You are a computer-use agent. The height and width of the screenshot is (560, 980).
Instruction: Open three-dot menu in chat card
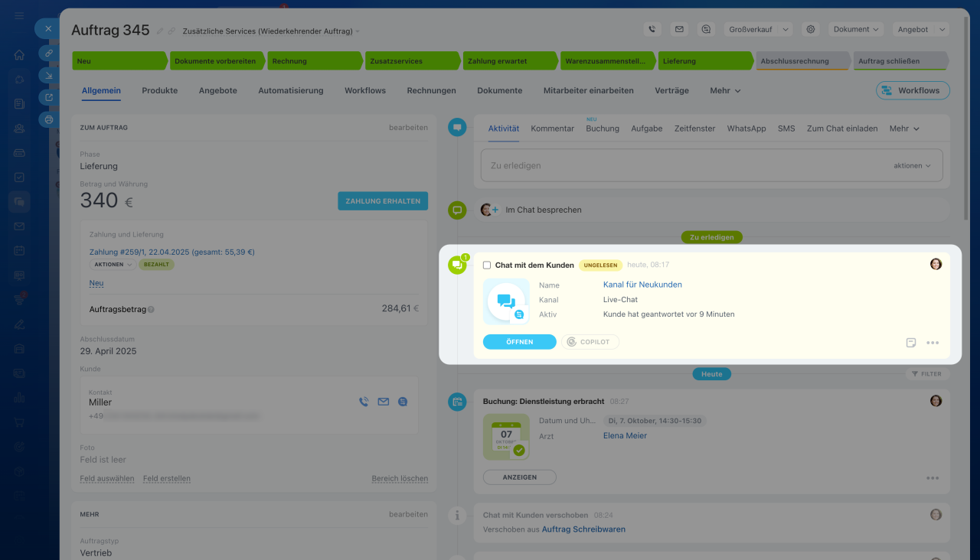pyautogui.click(x=933, y=343)
